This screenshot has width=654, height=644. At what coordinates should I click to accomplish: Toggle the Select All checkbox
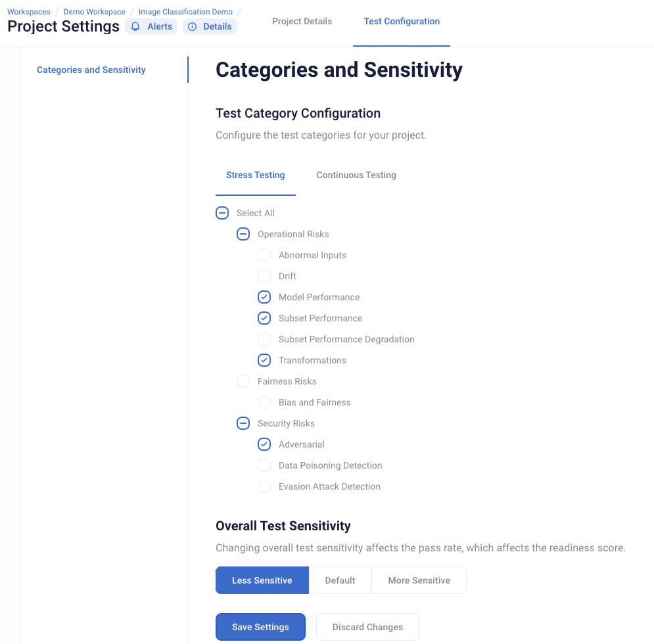click(x=222, y=213)
